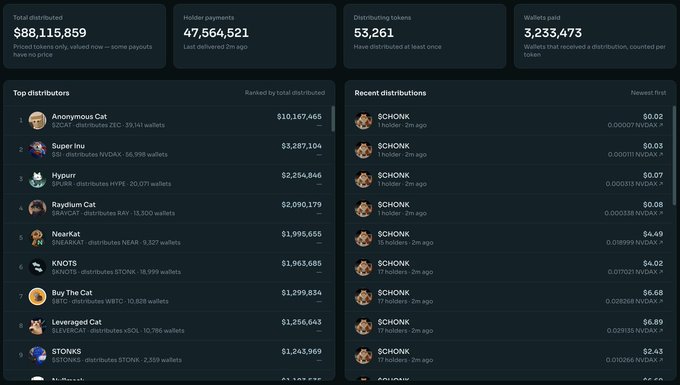This screenshot has height=385, width=680.
Task: Open the 0.018999 NVDAX transaction link
Action: pos(635,242)
